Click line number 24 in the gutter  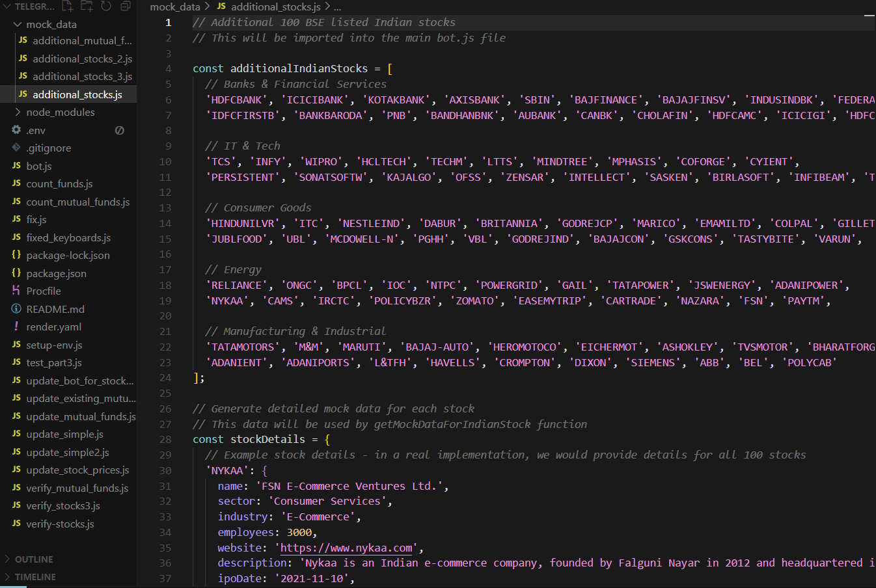click(165, 377)
